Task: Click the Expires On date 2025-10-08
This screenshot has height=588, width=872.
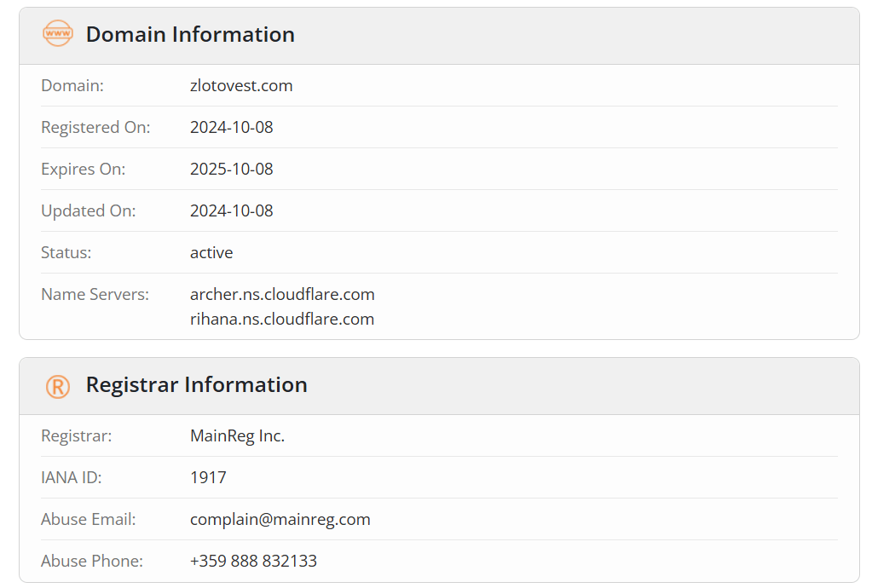Action: pos(231,169)
